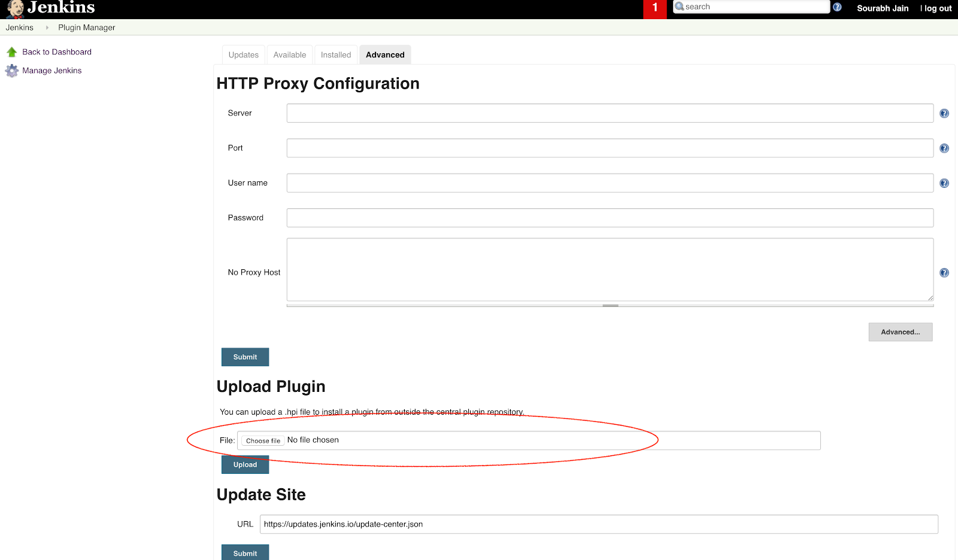
Task: Click the Upload Plugin heading
Action: point(271,386)
